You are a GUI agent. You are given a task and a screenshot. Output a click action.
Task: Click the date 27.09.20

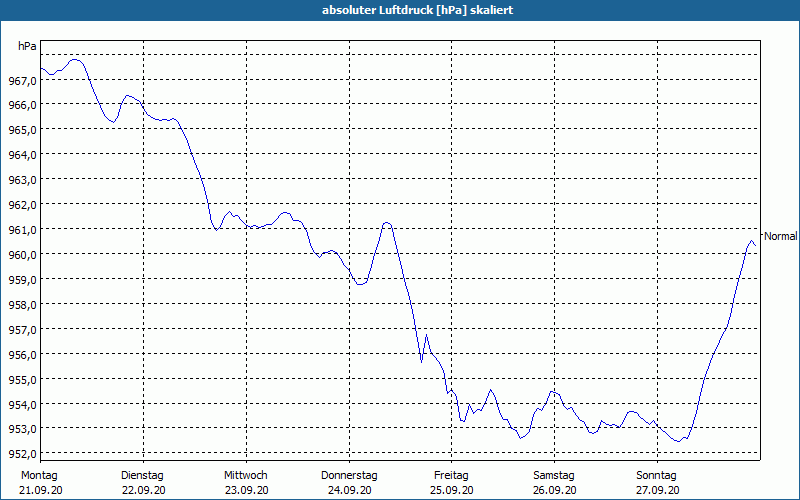tap(658, 490)
